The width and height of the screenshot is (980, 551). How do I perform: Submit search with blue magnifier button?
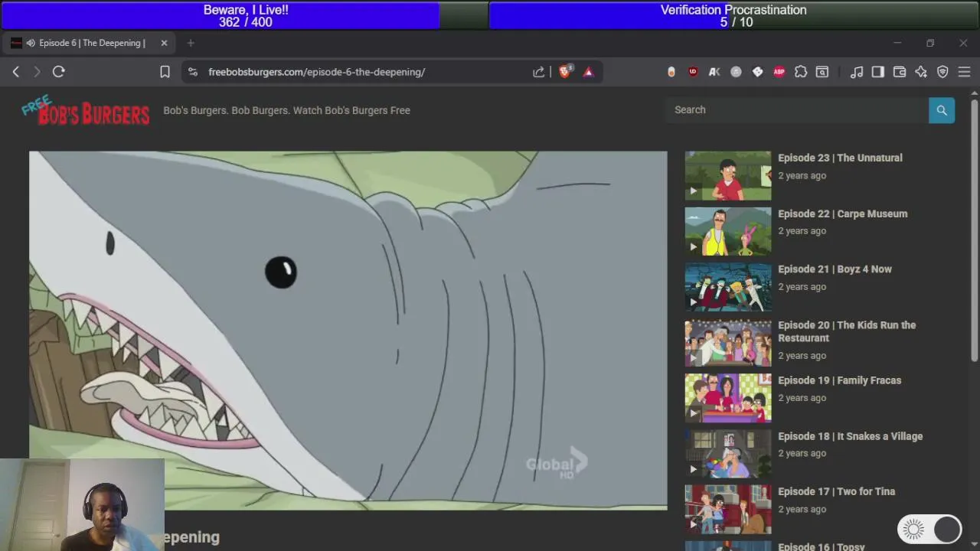click(942, 110)
